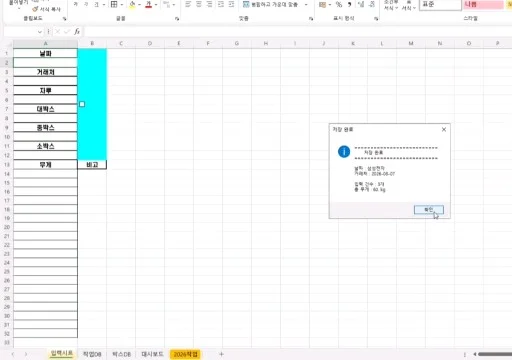Open font color dropdown arrow

[156, 5]
